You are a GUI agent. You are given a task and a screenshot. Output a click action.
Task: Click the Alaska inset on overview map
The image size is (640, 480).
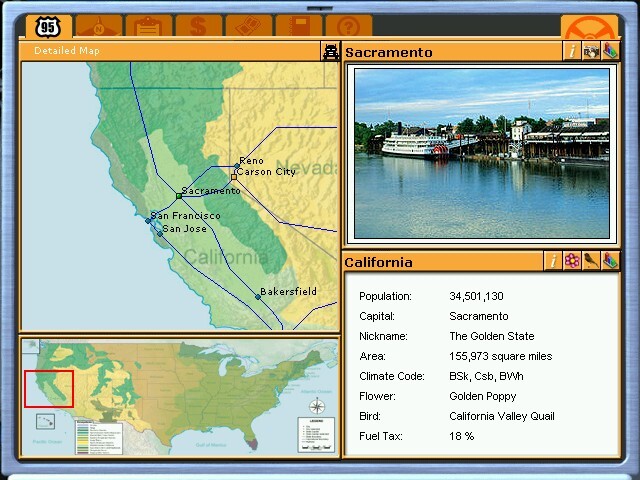coord(31,346)
